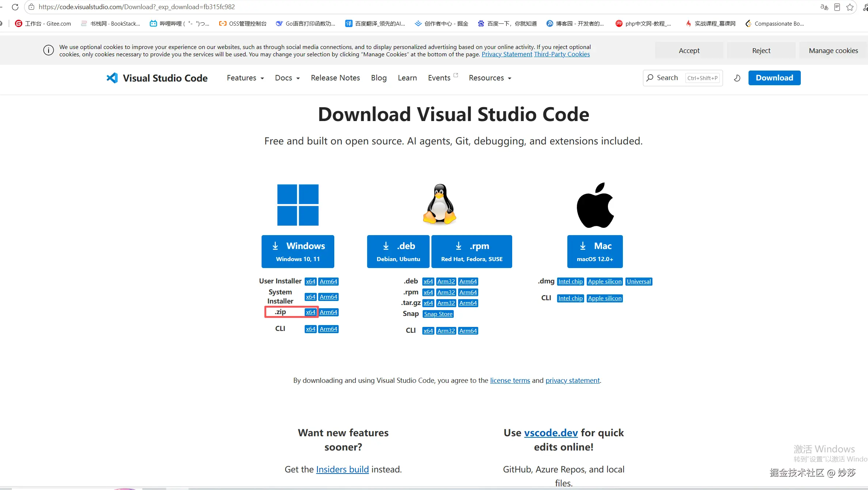This screenshot has width=868, height=490.
Task: Expand the Docs dropdown menu
Action: 287,78
